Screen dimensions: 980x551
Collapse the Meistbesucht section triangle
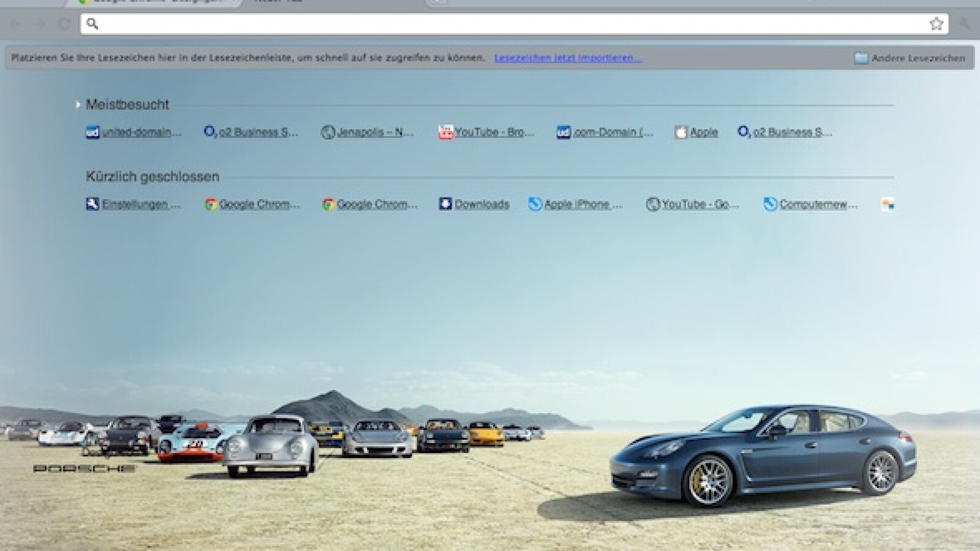[x=78, y=105]
